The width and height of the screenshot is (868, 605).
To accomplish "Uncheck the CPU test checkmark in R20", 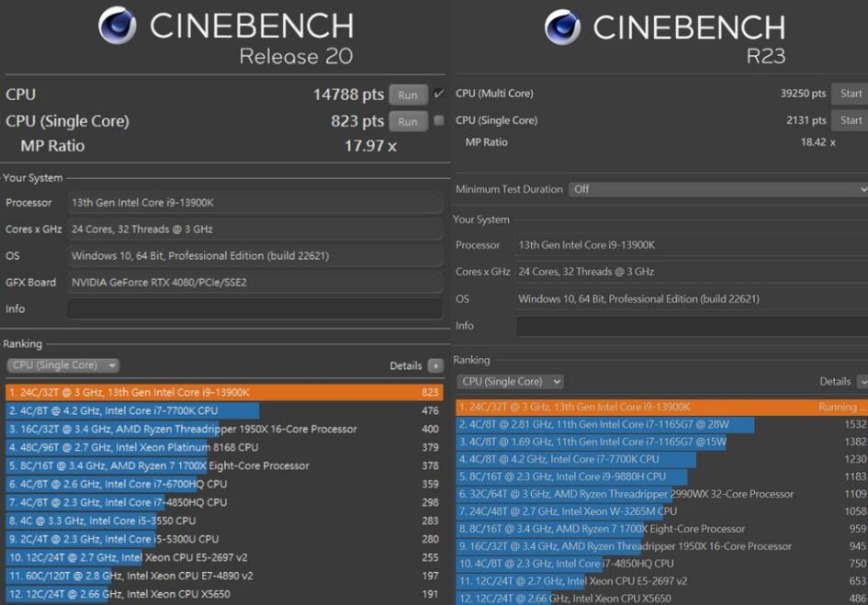I will pos(439,95).
